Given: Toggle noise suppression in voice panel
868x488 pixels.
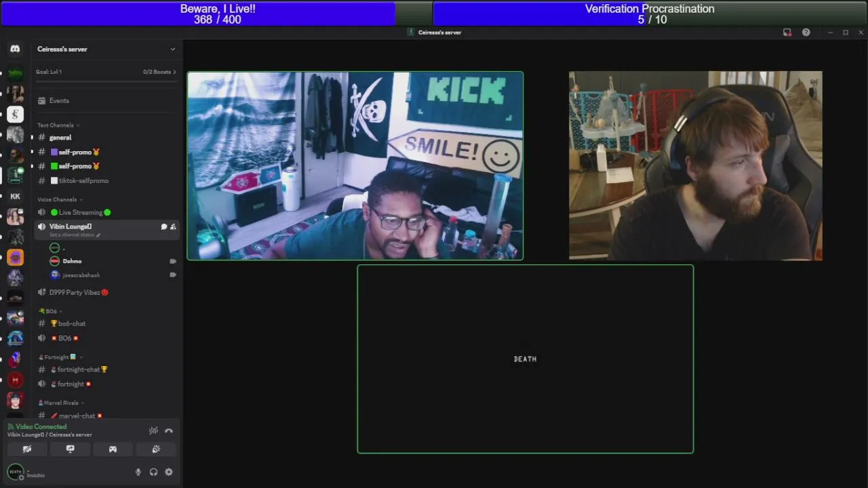Looking at the screenshot, I should tap(153, 430).
